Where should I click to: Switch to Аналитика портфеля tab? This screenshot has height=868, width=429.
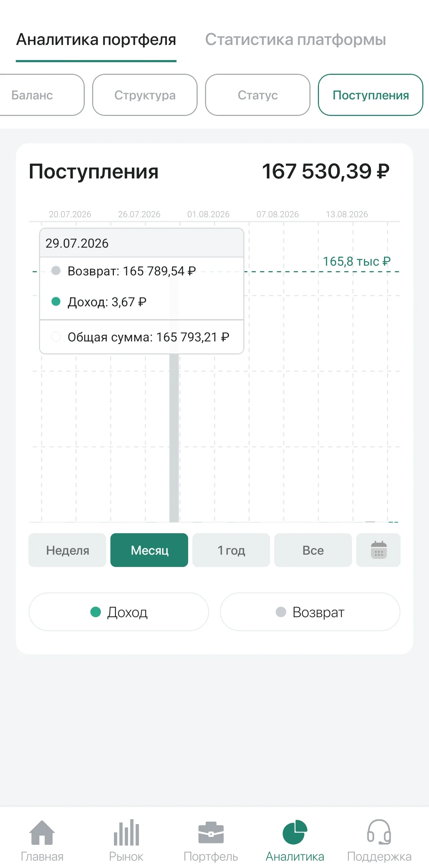(x=96, y=39)
